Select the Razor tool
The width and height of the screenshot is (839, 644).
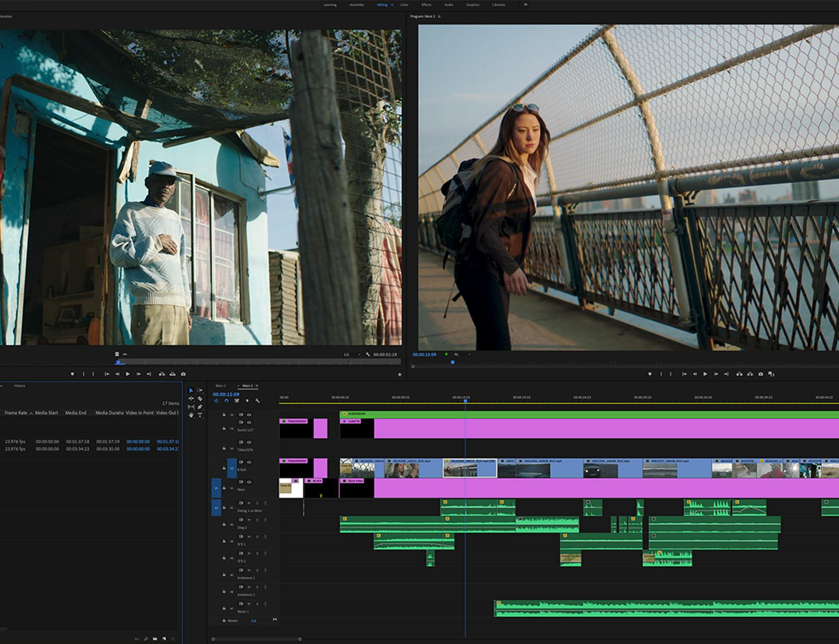(200, 398)
